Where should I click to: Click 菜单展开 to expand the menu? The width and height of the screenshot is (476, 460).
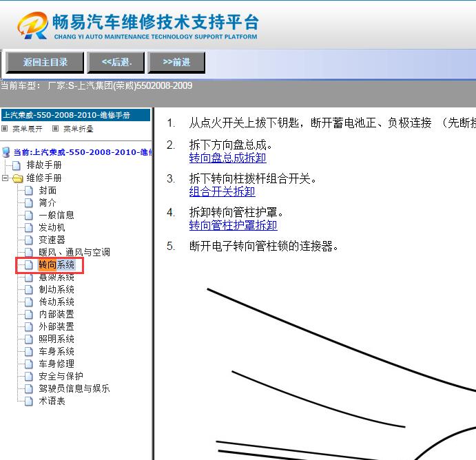(x=28, y=129)
